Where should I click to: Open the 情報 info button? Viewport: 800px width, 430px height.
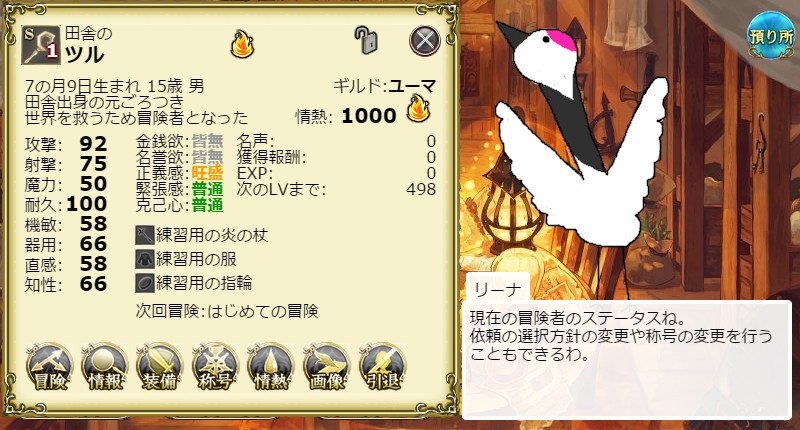105,367
